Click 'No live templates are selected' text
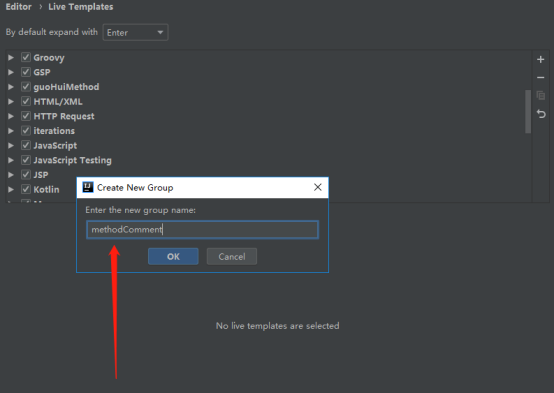 pyautogui.click(x=277, y=325)
